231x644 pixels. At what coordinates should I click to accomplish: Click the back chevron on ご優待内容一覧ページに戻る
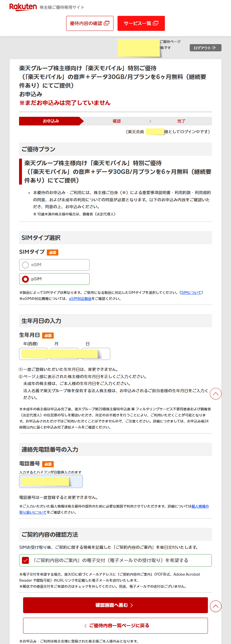click(x=85, y=626)
